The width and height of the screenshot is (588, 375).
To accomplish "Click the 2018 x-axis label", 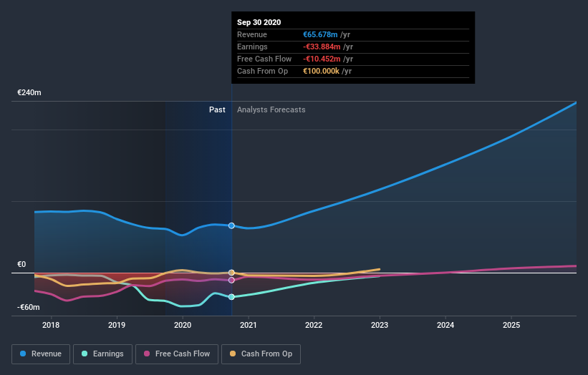I will pos(51,325).
